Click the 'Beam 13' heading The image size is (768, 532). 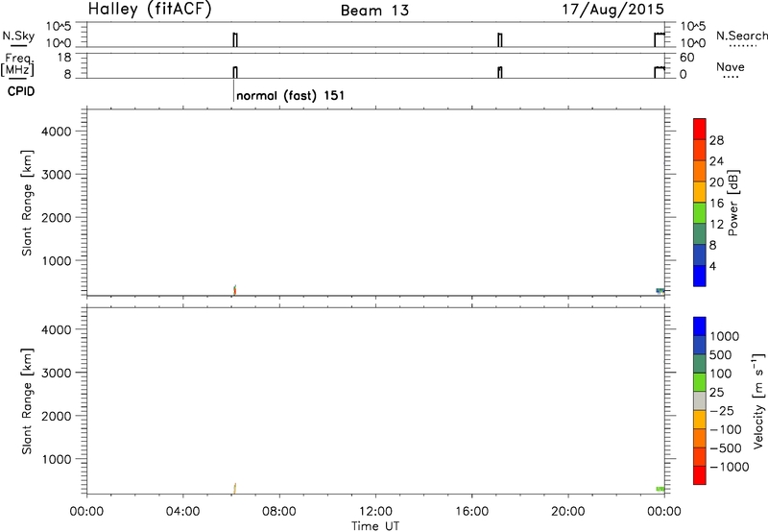click(374, 11)
